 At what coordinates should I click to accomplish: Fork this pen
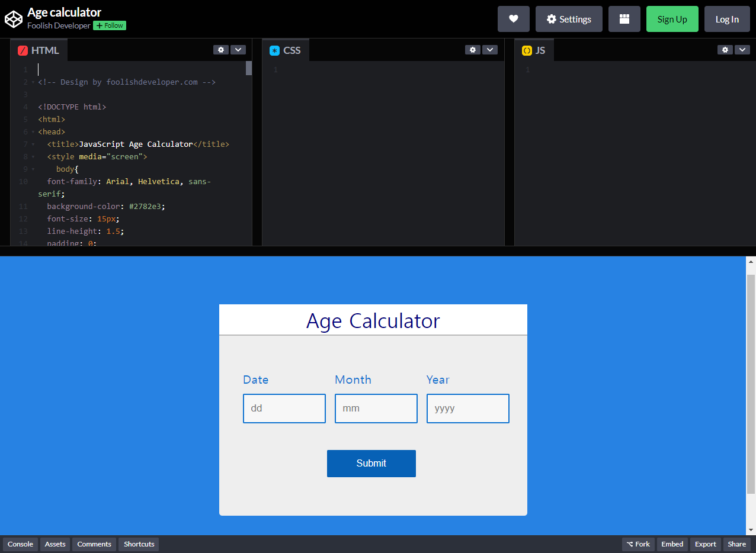638,544
